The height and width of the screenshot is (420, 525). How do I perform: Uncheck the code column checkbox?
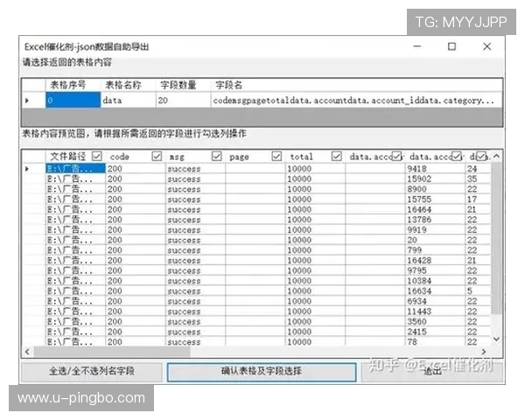tap(157, 156)
